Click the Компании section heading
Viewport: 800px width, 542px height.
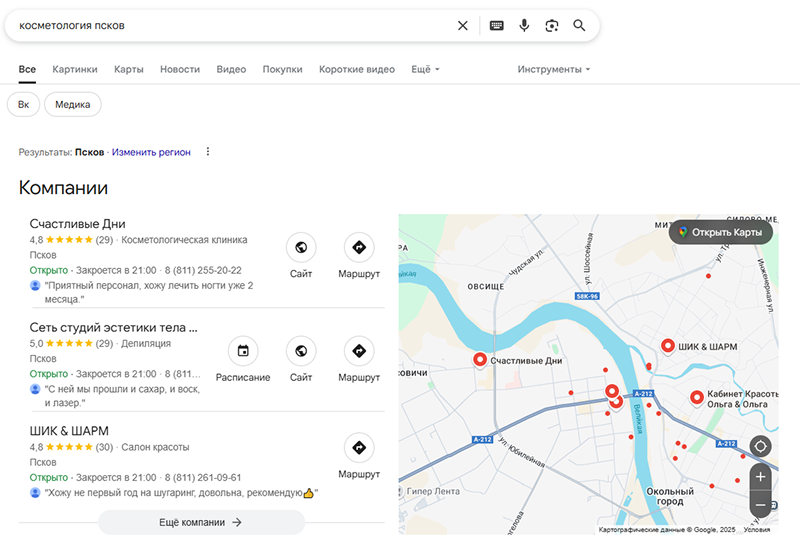point(63,187)
